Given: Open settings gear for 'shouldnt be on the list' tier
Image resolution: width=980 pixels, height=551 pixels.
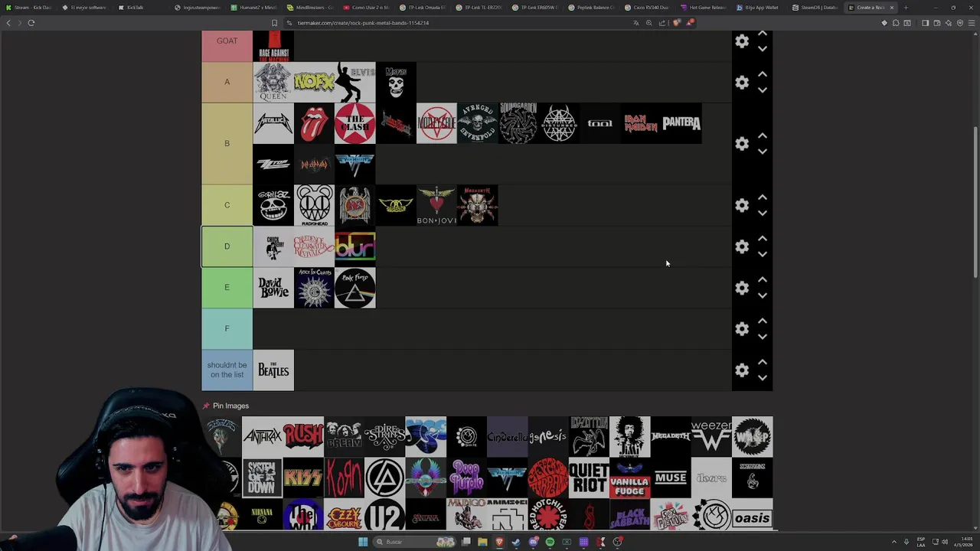Looking at the screenshot, I should pos(742,370).
